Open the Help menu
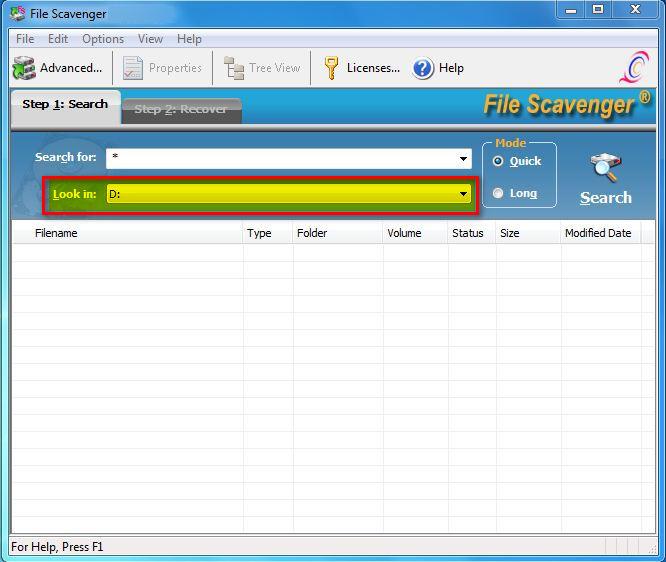The width and height of the screenshot is (666, 562). click(189, 39)
